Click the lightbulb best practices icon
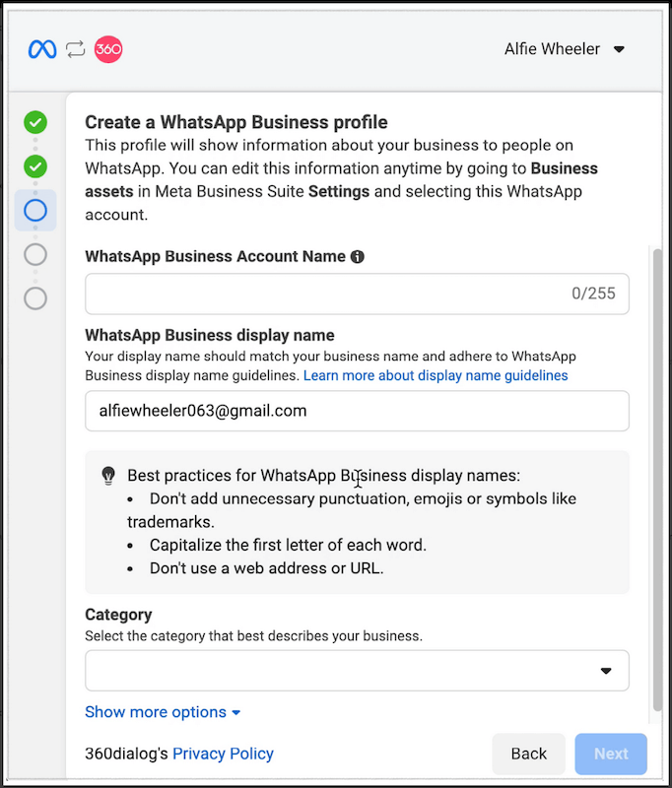The height and width of the screenshot is (788, 672). point(108,476)
